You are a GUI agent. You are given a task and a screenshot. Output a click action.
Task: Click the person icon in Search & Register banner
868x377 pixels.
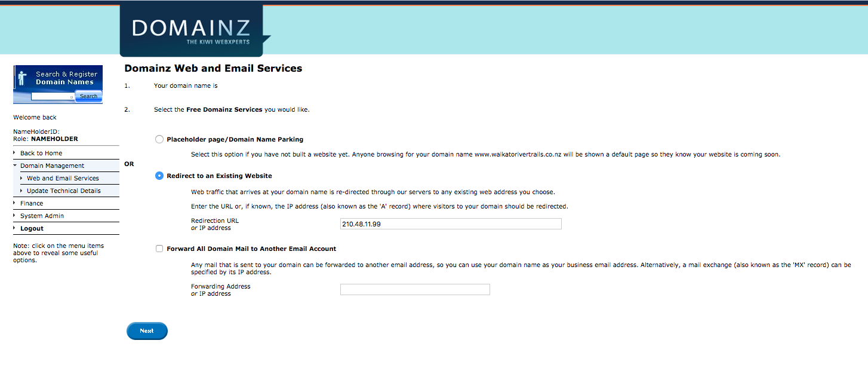click(x=22, y=78)
